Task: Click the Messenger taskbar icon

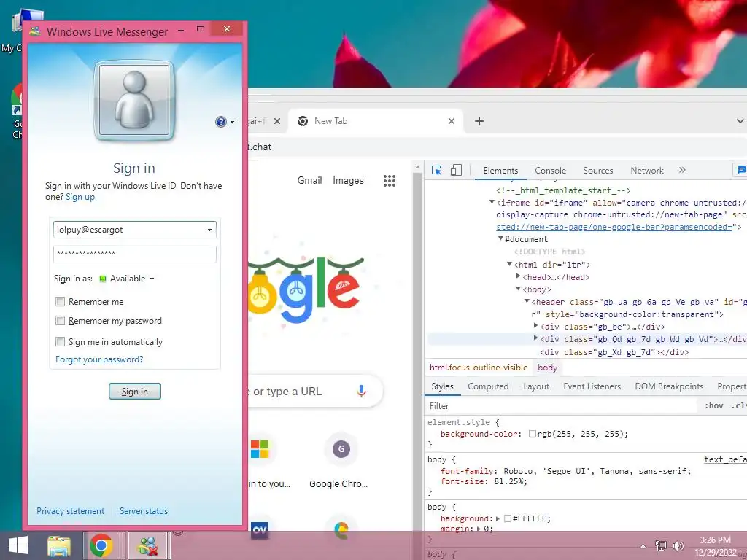Action: pos(148,545)
